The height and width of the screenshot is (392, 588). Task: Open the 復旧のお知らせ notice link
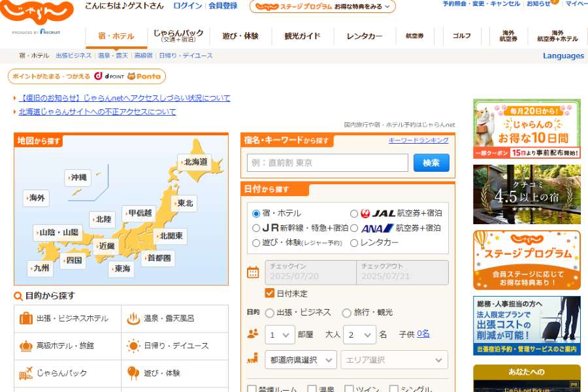coord(125,98)
